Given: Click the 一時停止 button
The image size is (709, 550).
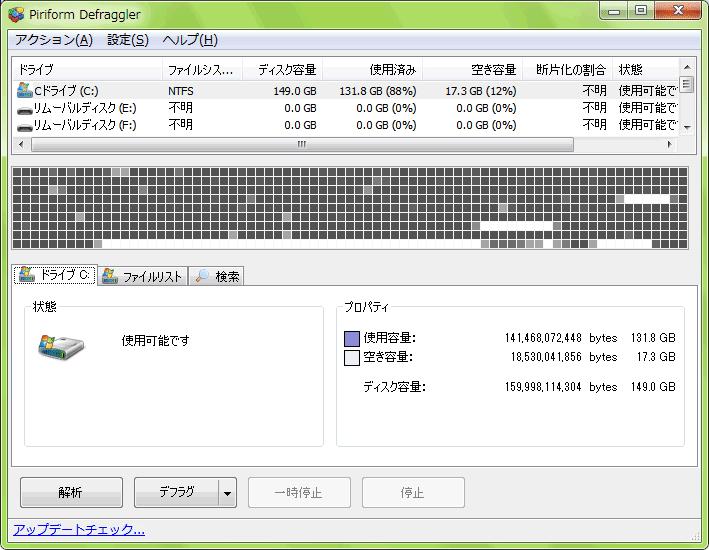Looking at the screenshot, I should click(299, 492).
